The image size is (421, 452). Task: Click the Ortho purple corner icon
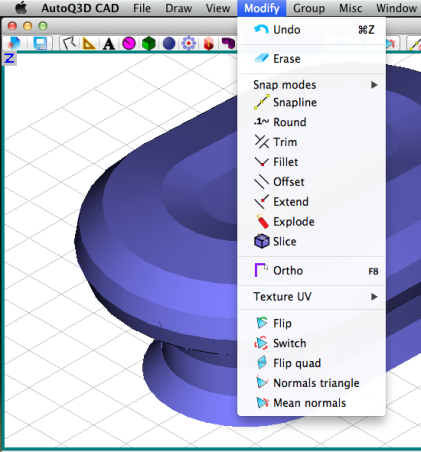(261, 270)
